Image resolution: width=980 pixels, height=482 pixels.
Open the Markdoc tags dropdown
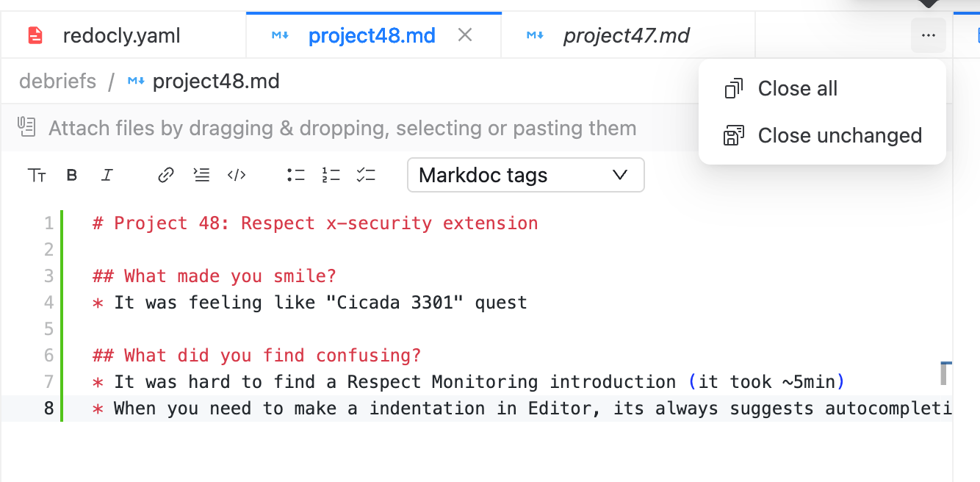(525, 175)
